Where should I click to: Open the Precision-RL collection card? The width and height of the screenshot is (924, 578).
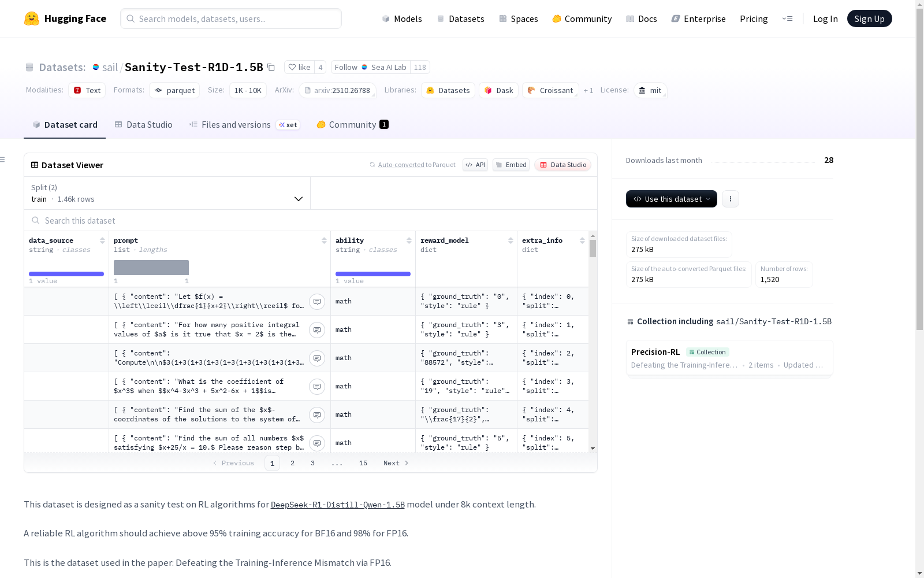[729, 358]
